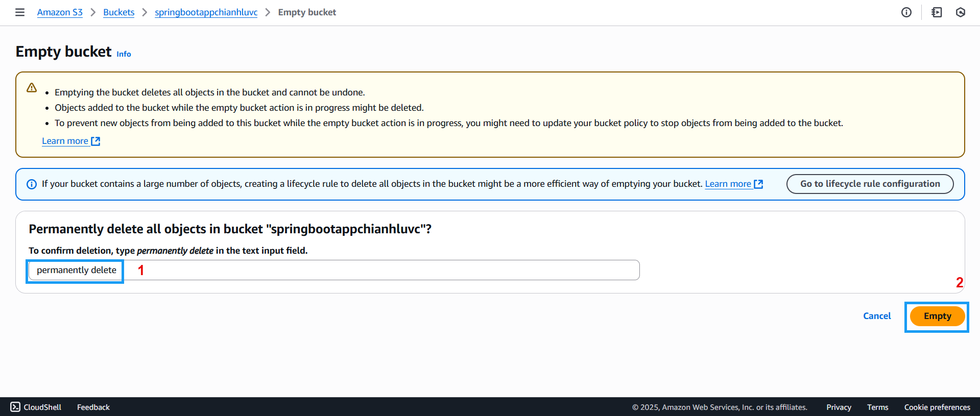Open Privacy link in footer
This screenshot has height=416, width=980.
coord(839,407)
